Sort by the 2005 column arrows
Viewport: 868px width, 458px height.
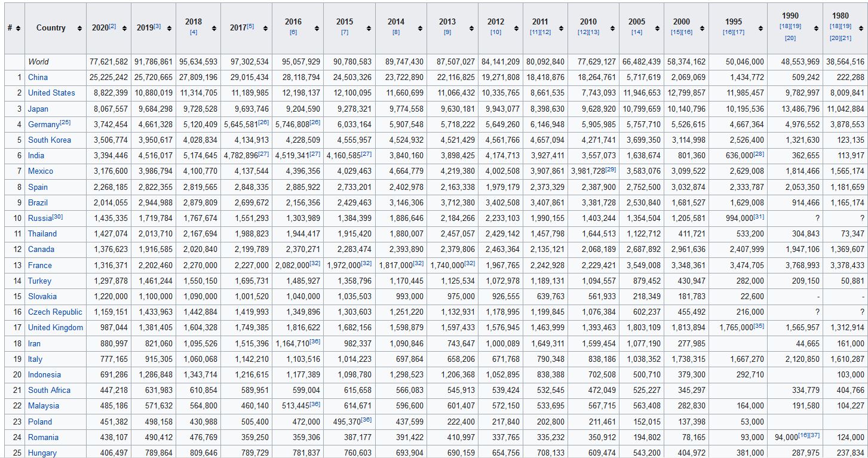[657, 28]
